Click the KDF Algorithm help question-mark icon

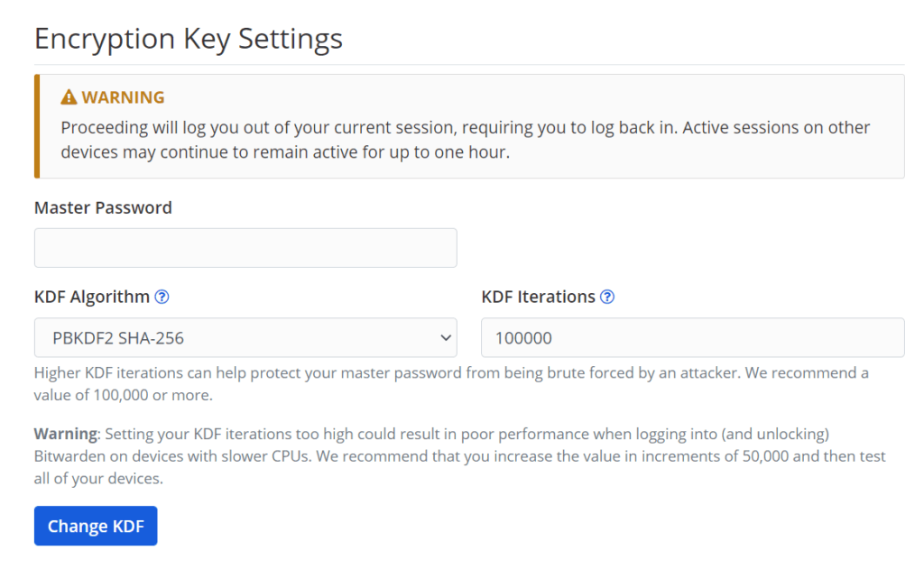point(162,297)
